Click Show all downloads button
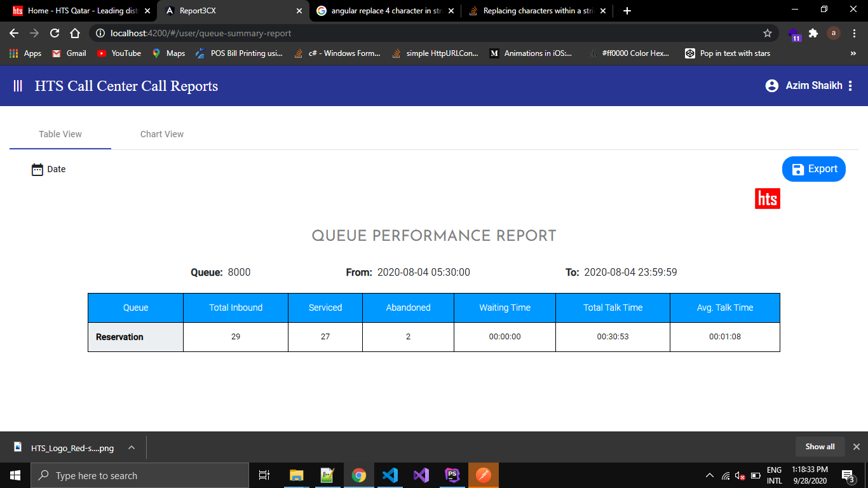Viewport: 868px width, 488px height. [820, 447]
